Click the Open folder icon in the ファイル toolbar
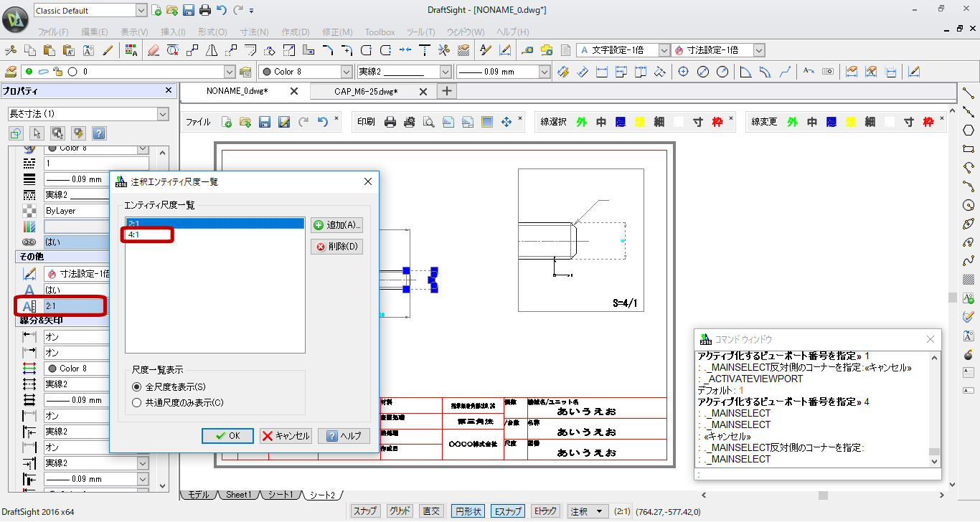The width and height of the screenshot is (980, 522). (x=245, y=122)
